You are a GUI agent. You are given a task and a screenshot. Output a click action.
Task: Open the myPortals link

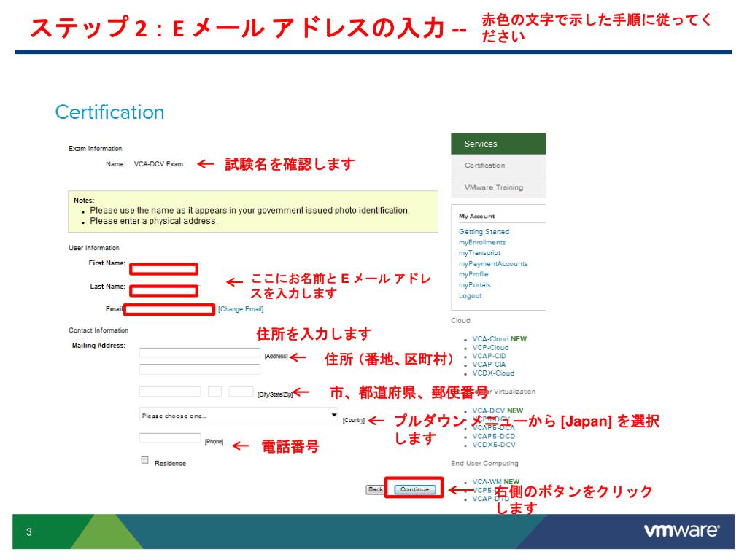click(474, 285)
